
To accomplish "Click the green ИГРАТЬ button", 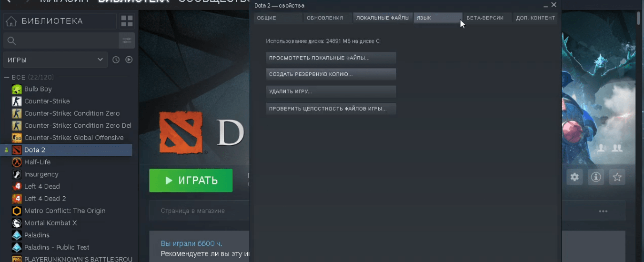I will coord(191,181).
